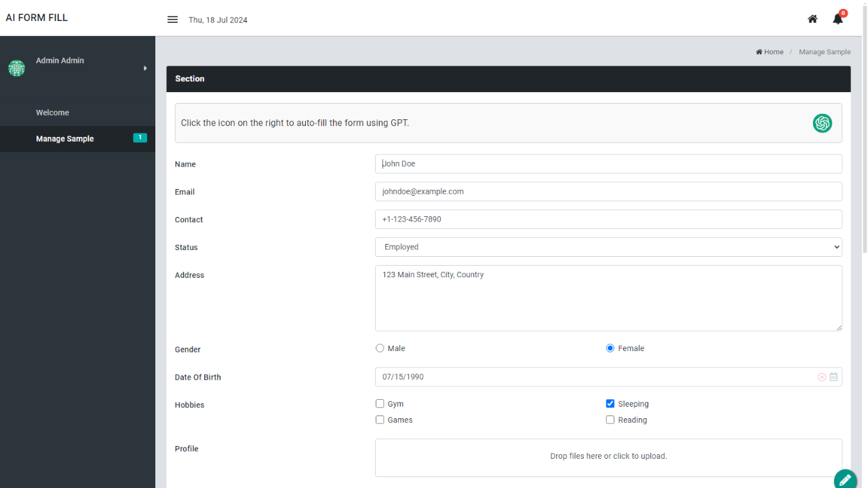Viewport: 868px width, 488px height.
Task: Check the Gym hobby checkbox
Action: coord(380,404)
